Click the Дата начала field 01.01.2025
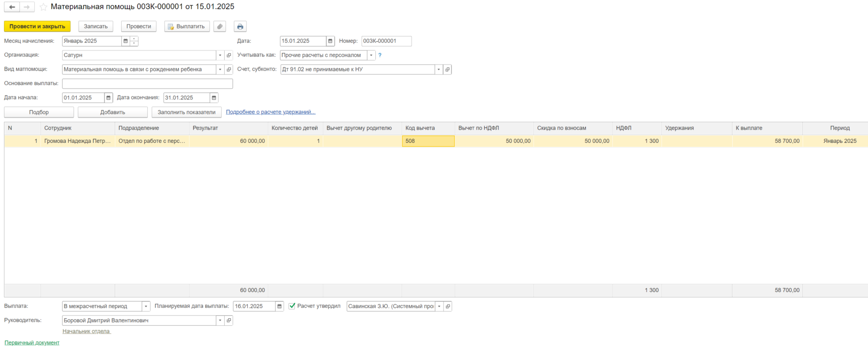 point(83,98)
